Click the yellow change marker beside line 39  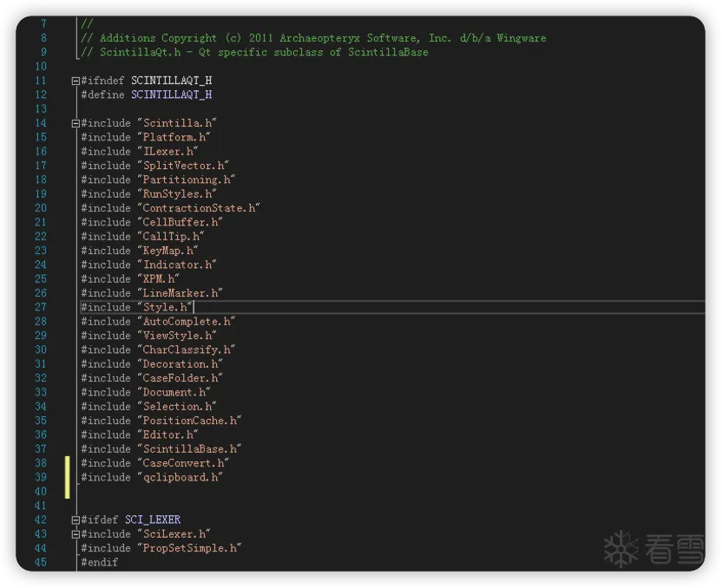[x=67, y=477]
